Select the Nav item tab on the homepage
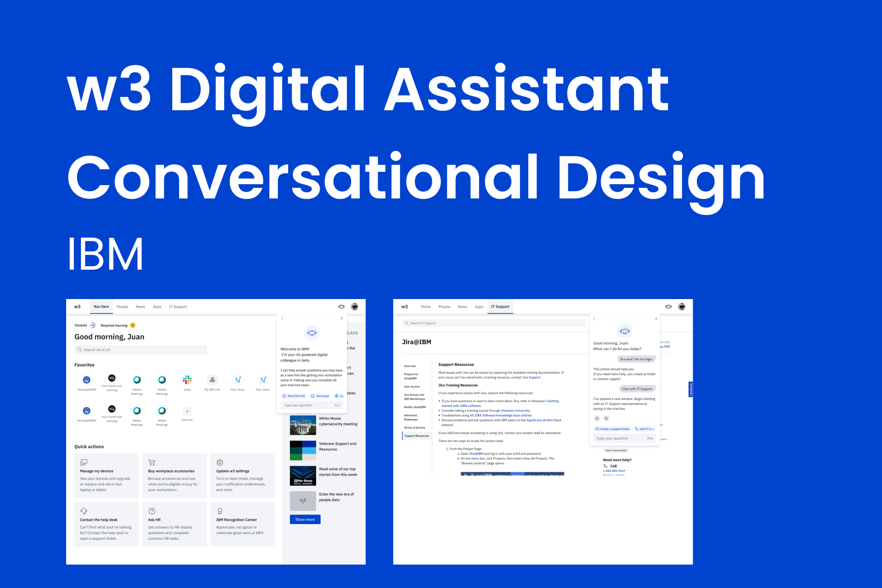 click(x=101, y=306)
